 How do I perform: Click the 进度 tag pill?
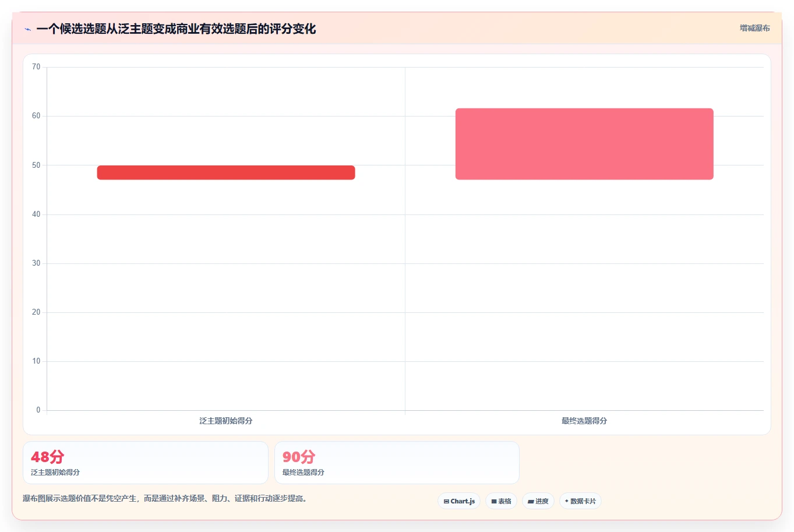(x=538, y=501)
